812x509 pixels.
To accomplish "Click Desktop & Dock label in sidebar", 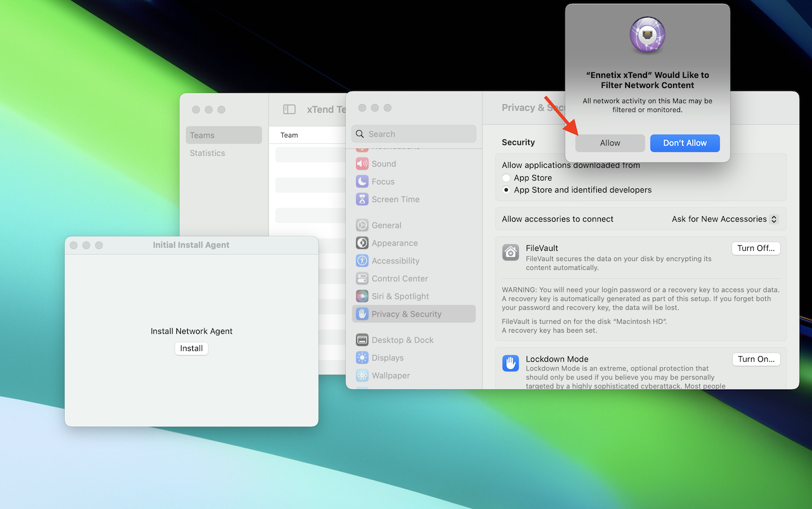I will [x=403, y=340].
